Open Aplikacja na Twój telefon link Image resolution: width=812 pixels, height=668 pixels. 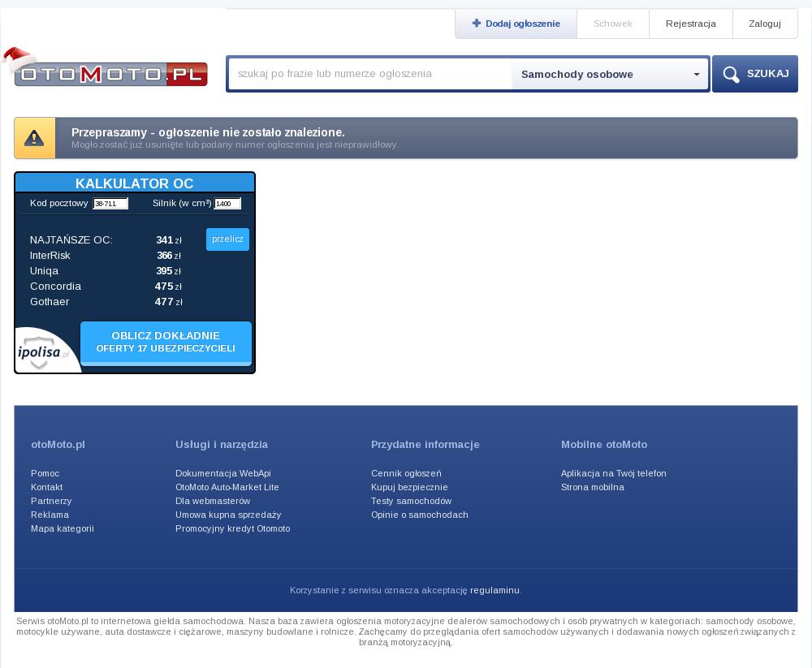pyautogui.click(x=613, y=473)
